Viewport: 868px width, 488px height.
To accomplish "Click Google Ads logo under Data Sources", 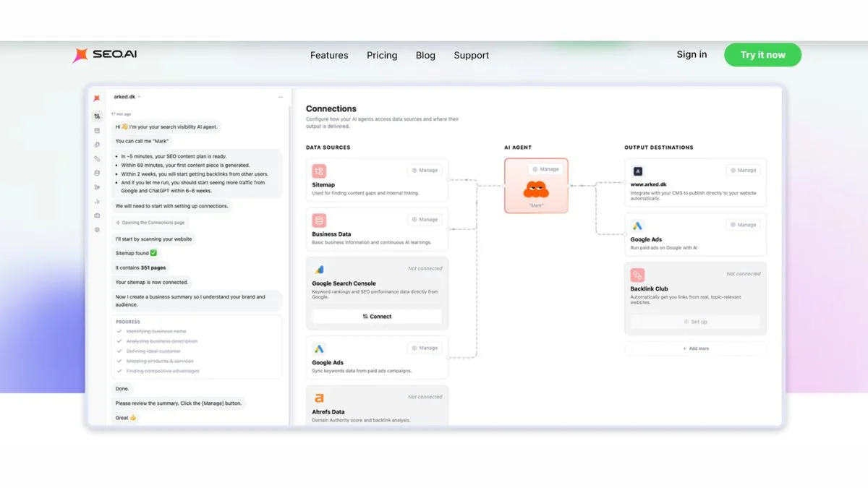I will point(319,349).
